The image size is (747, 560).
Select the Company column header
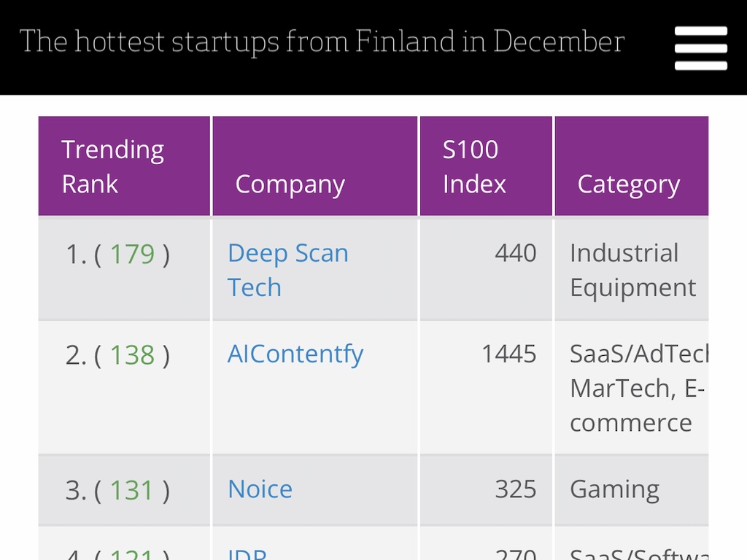(x=290, y=184)
